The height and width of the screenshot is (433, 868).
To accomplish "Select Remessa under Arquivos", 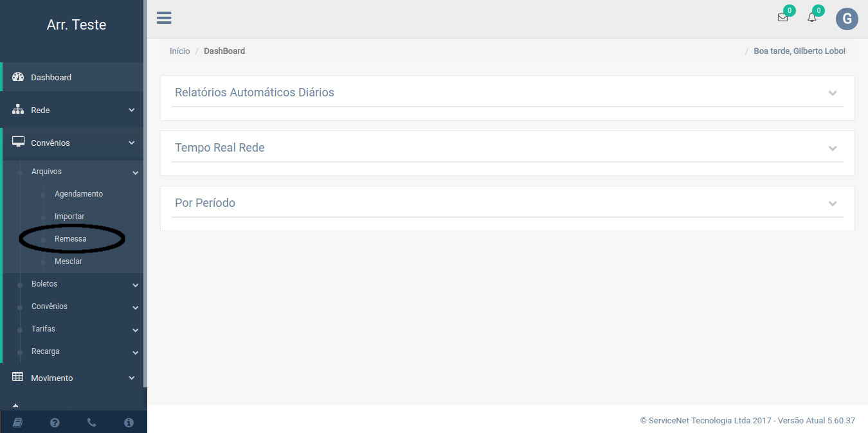I will 70,239.
